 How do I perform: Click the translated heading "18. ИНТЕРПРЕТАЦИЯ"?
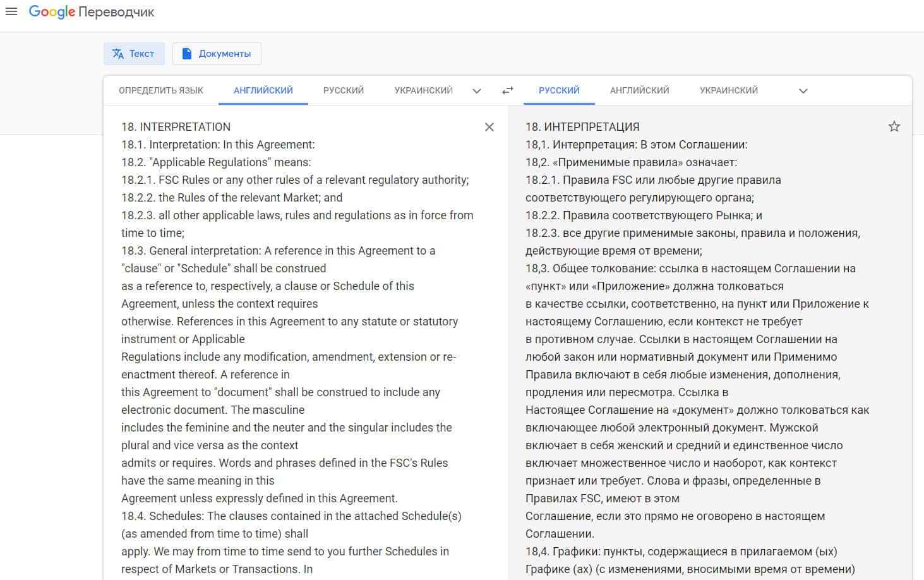click(582, 127)
